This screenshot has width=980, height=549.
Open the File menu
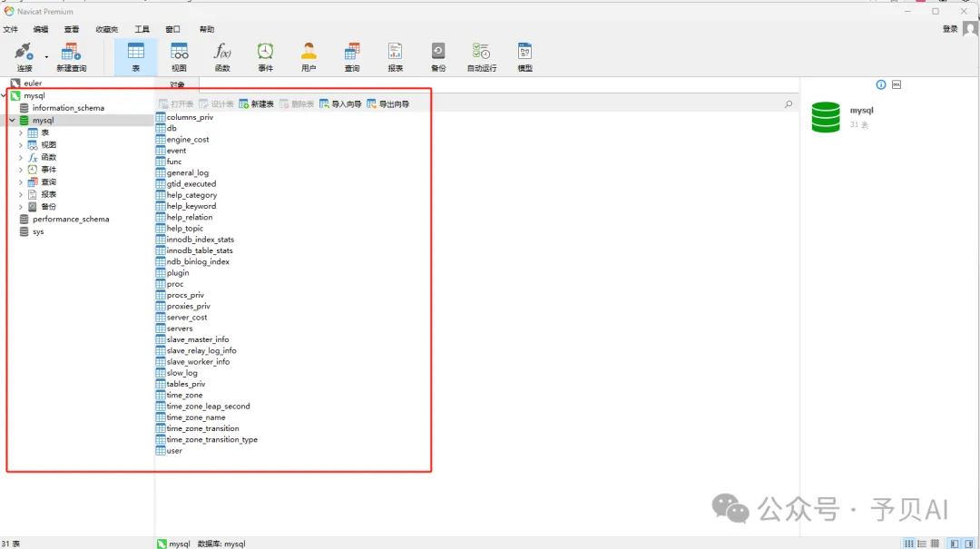(11, 29)
